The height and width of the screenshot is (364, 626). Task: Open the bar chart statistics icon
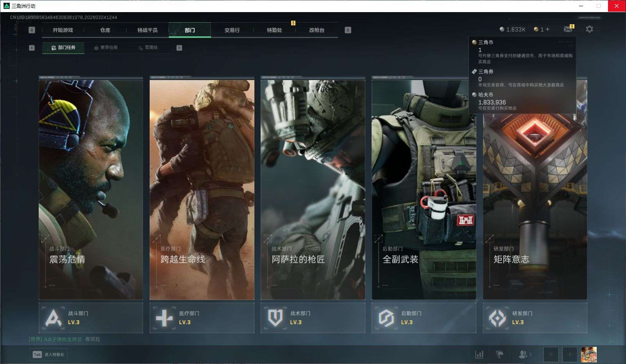click(x=479, y=355)
